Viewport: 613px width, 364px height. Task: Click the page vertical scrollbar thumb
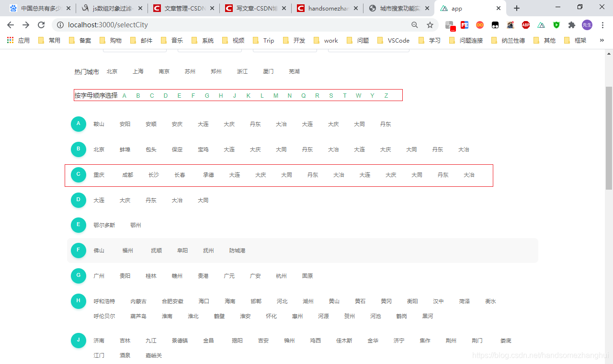tap(609, 138)
